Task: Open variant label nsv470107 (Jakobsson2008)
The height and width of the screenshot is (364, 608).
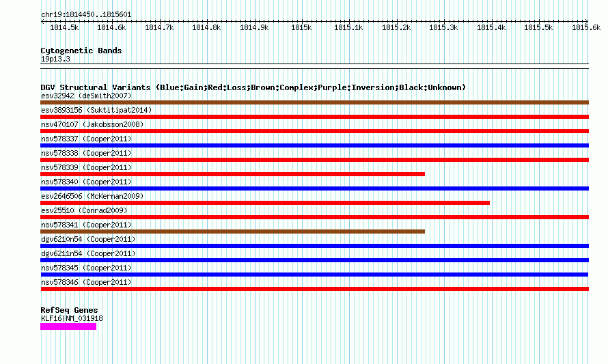Action: click(92, 124)
